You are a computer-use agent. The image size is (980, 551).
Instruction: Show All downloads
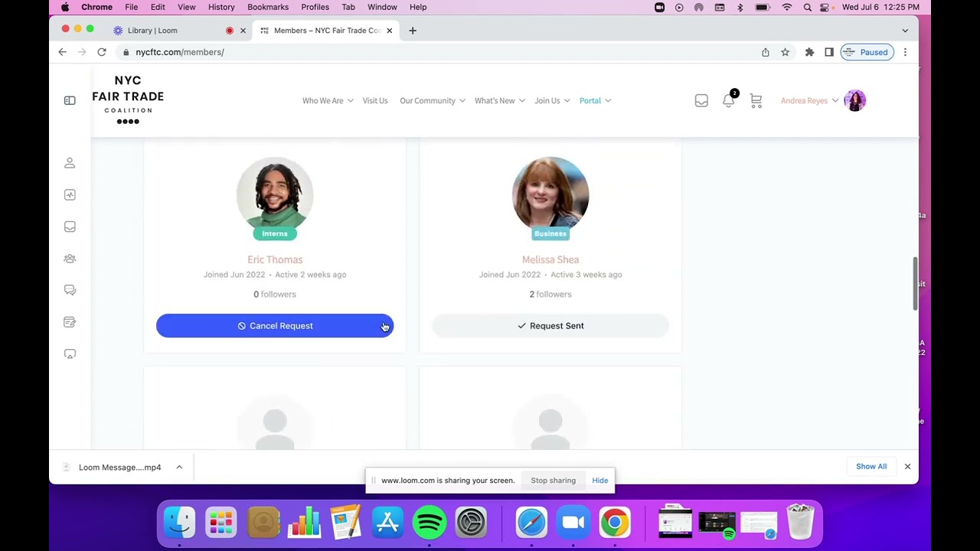pyautogui.click(x=871, y=466)
